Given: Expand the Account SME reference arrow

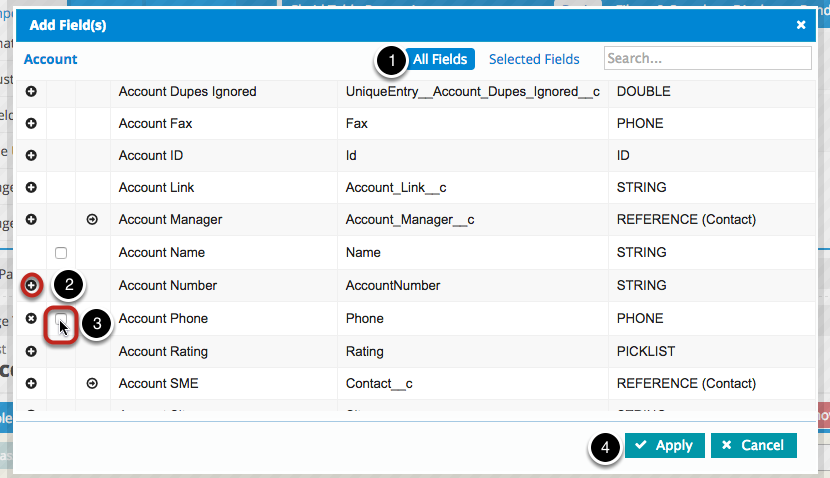Looking at the screenshot, I should [x=92, y=383].
